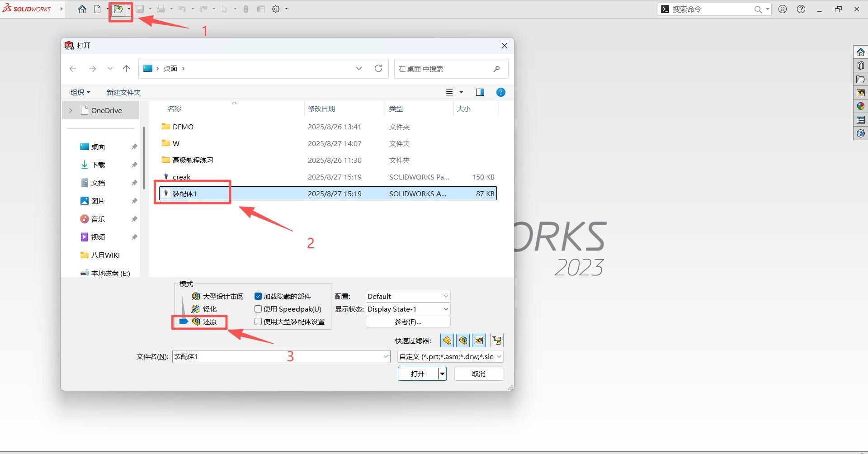
Task: Click the New document icon
Action: pos(97,9)
